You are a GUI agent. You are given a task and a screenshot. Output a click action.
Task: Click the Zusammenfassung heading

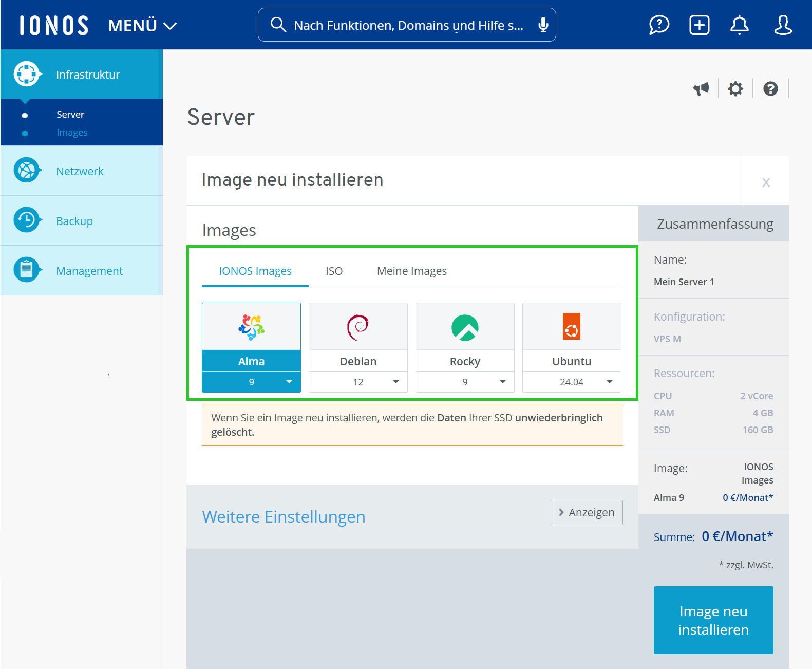click(715, 224)
